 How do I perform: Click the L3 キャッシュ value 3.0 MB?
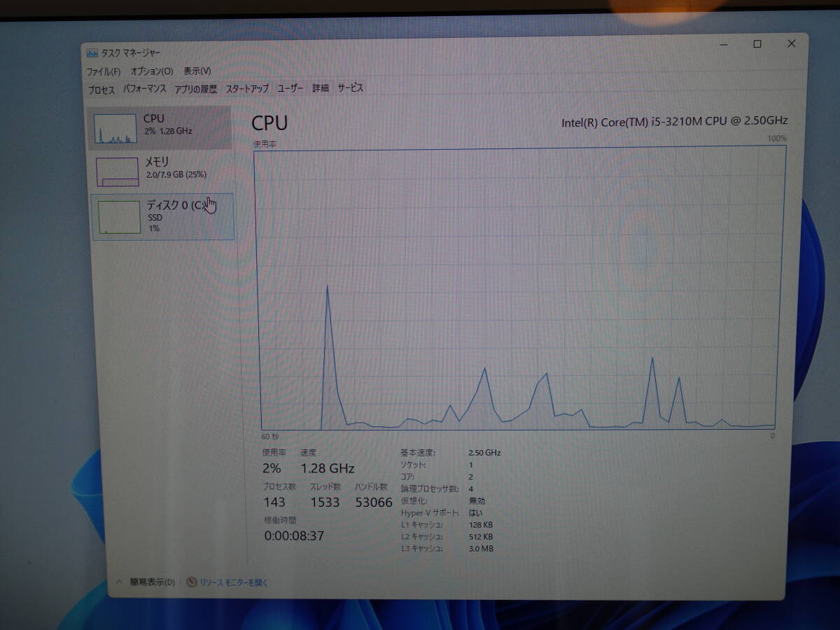click(x=481, y=549)
